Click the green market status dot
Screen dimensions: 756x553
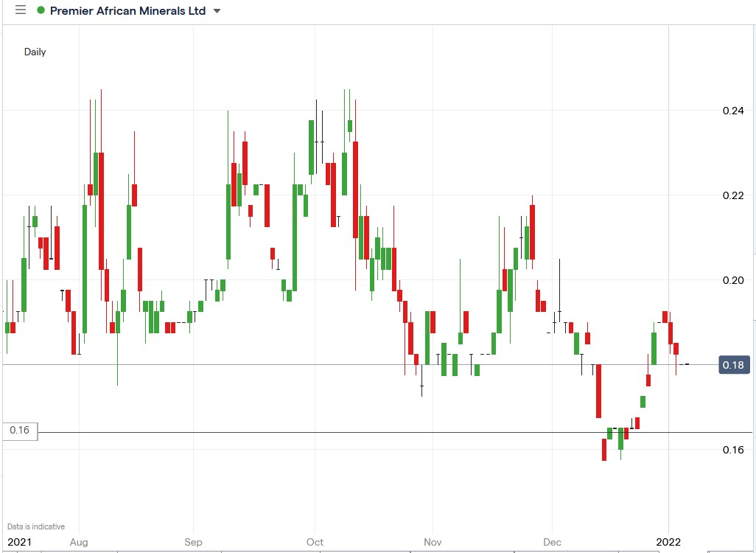point(41,10)
